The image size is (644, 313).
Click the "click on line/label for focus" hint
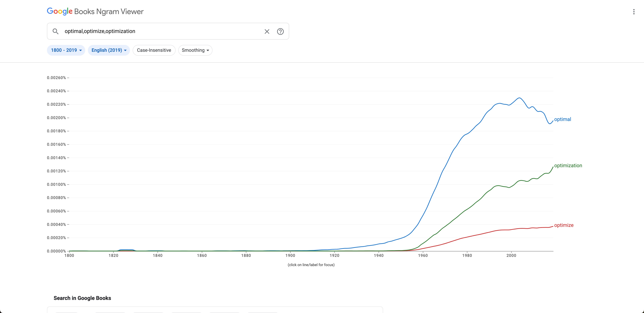311,265
